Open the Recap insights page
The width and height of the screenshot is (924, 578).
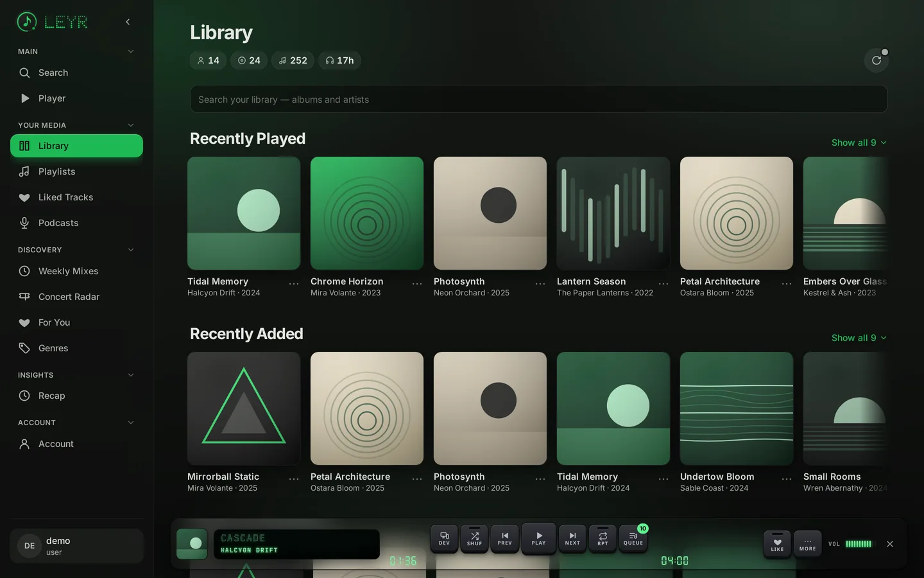76,396
